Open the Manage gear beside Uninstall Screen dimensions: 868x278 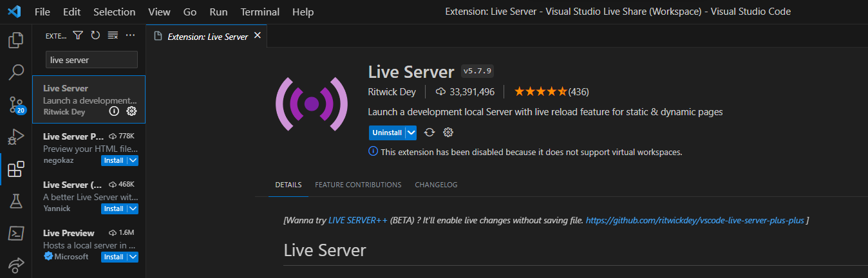(449, 133)
